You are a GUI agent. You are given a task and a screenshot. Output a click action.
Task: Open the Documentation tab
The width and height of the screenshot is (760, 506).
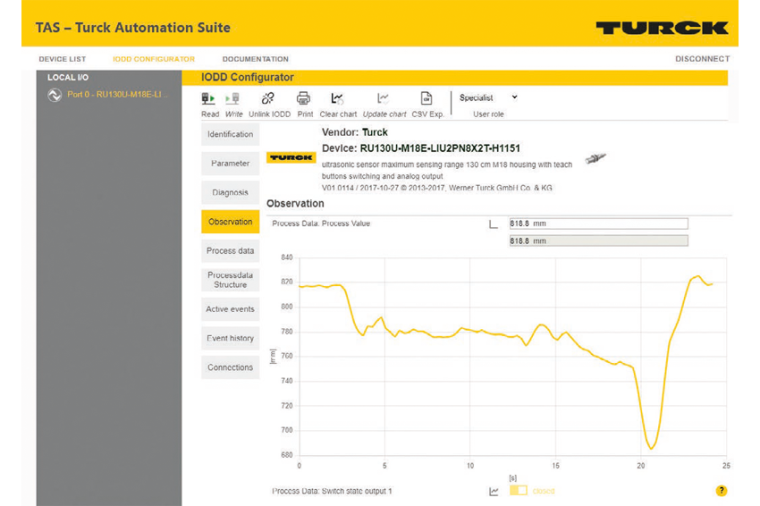pyautogui.click(x=255, y=59)
